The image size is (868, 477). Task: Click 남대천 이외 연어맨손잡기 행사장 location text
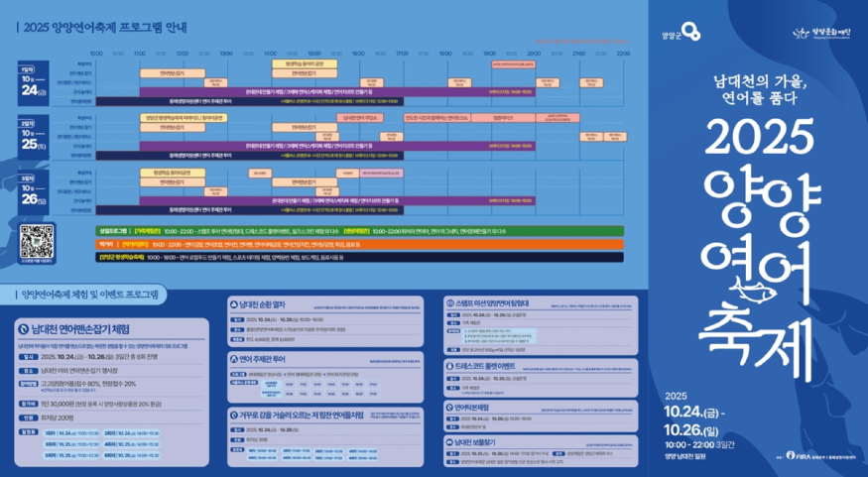pyautogui.click(x=79, y=371)
